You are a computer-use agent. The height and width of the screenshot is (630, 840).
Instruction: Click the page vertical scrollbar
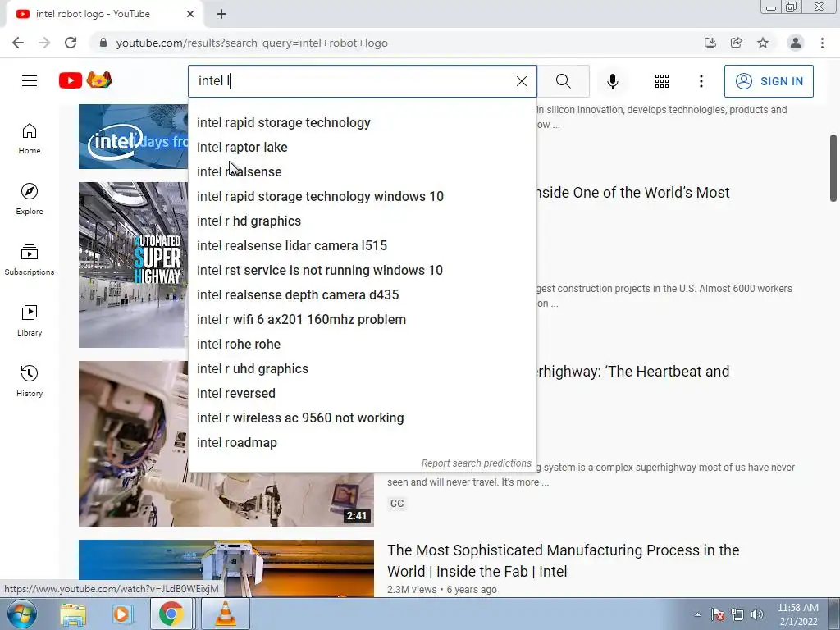click(833, 167)
